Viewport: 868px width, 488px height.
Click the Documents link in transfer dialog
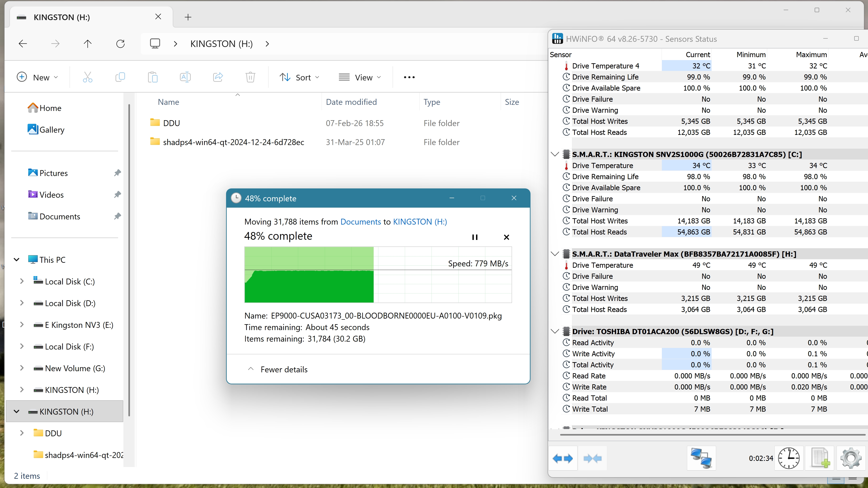click(361, 222)
